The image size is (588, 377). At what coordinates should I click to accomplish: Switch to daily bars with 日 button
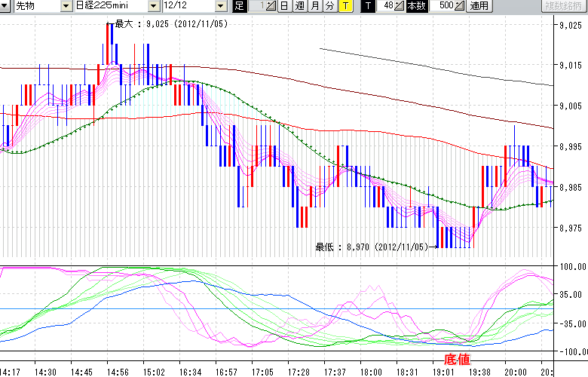tap(283, 6)
